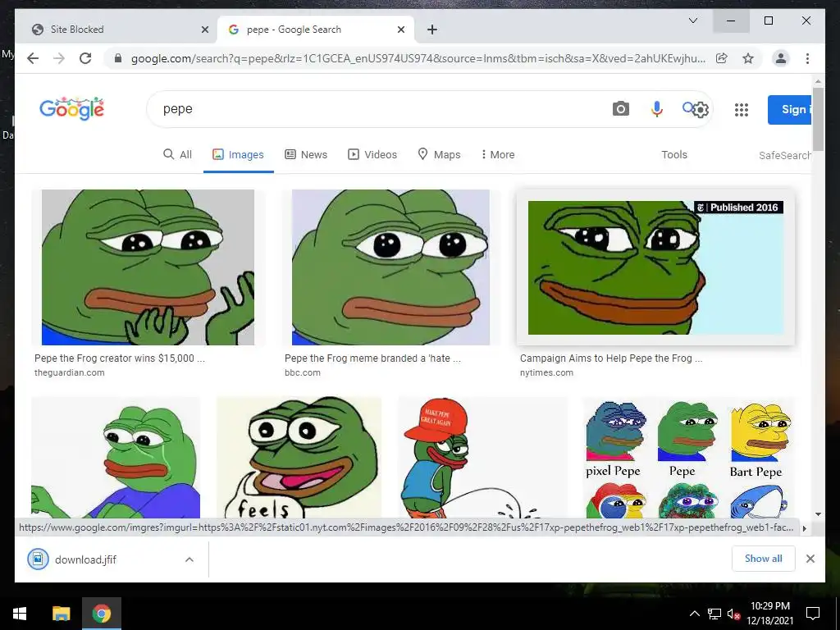Open a new tab
Viewport: 840px width, 630px height.
[431, 30]
